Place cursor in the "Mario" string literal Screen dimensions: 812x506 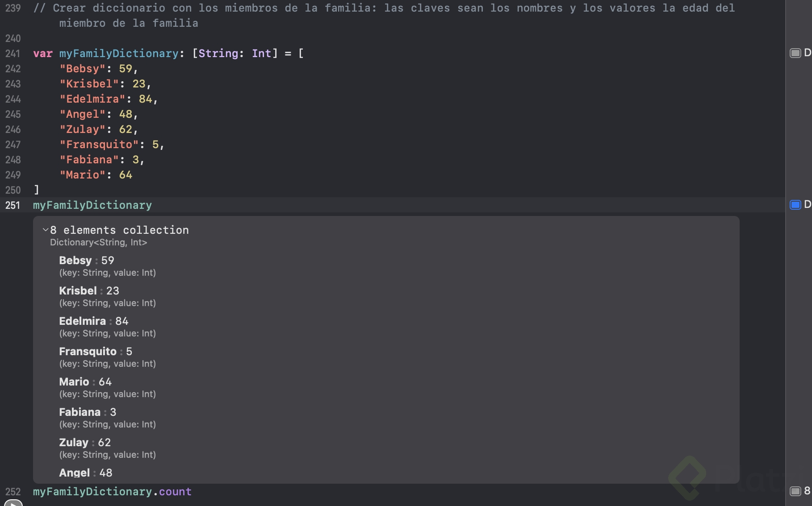click(x=83, y=175)
